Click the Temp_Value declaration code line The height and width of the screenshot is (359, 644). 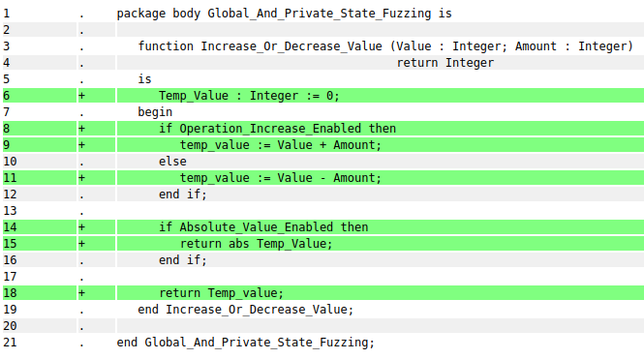click(249, 96)
